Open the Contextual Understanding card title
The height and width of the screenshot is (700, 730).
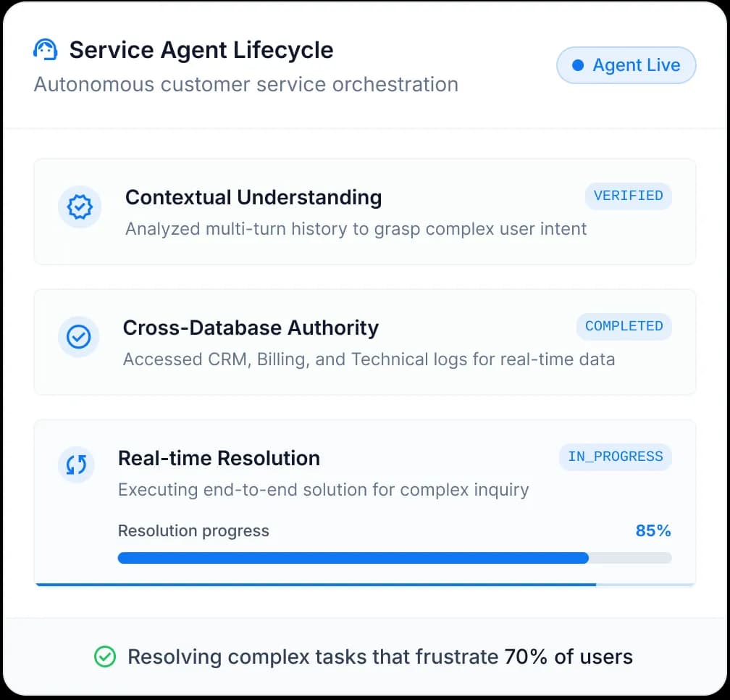(253, 197)
